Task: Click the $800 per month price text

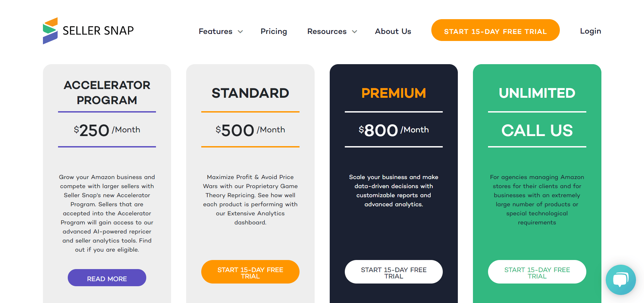Action: (x=393, y=130)
